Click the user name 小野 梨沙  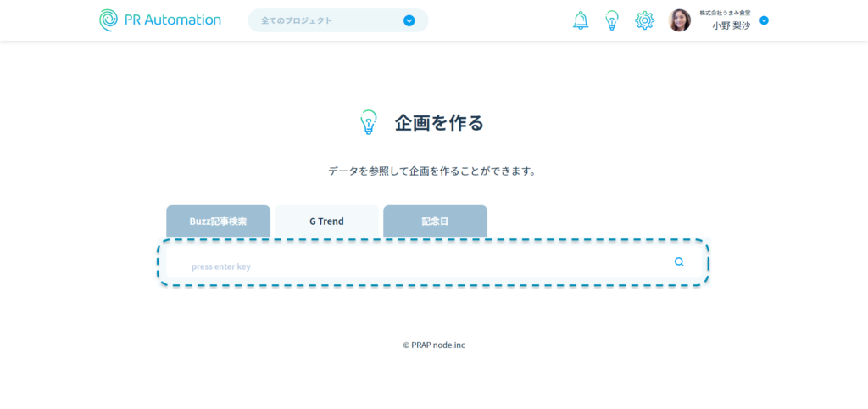click(x=731, y=26)
